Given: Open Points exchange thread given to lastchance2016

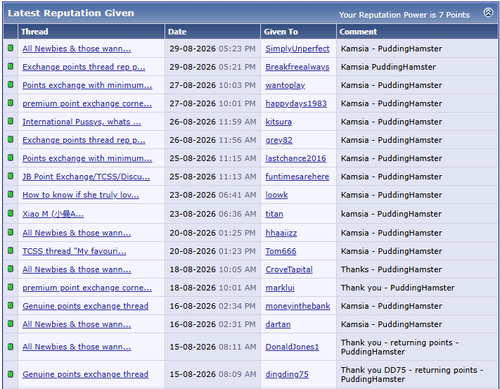Looking at the screenshot, I should click(x=87, y=159).
